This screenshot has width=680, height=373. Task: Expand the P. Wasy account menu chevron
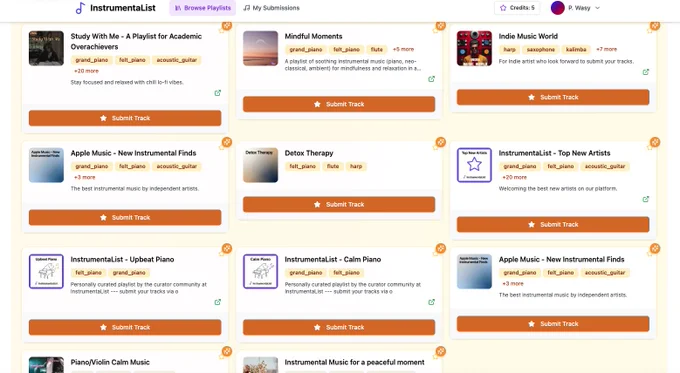click(597, 8)
